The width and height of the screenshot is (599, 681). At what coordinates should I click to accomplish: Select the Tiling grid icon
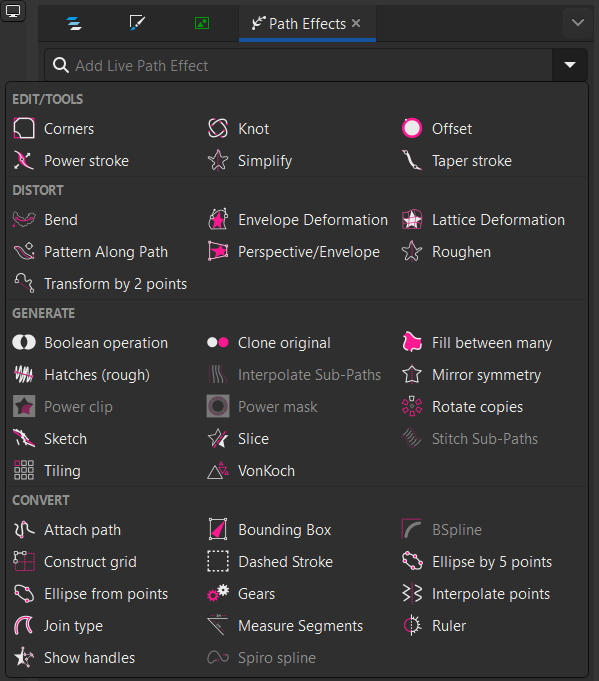24,470
